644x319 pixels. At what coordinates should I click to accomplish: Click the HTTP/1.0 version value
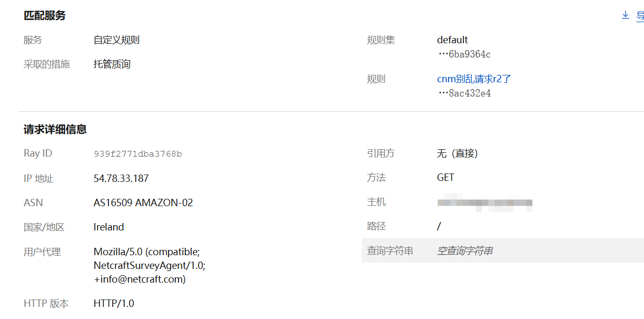(x=114, y=304)
